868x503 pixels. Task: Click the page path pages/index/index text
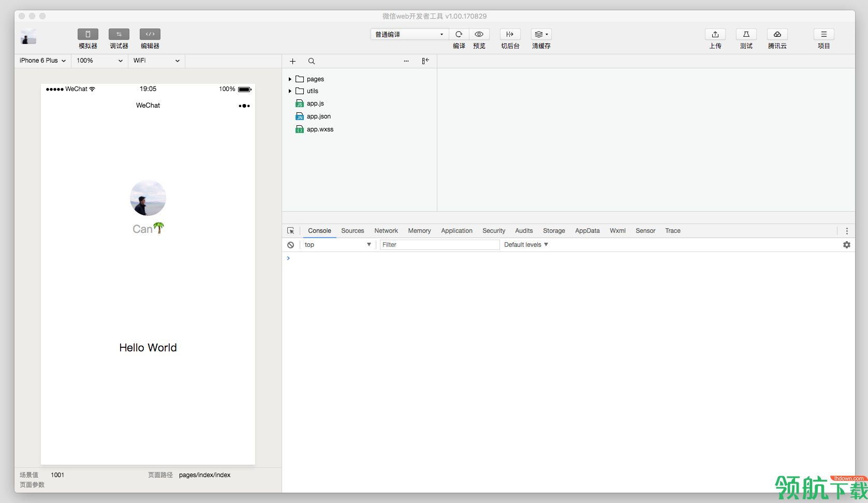pos(205,475)
